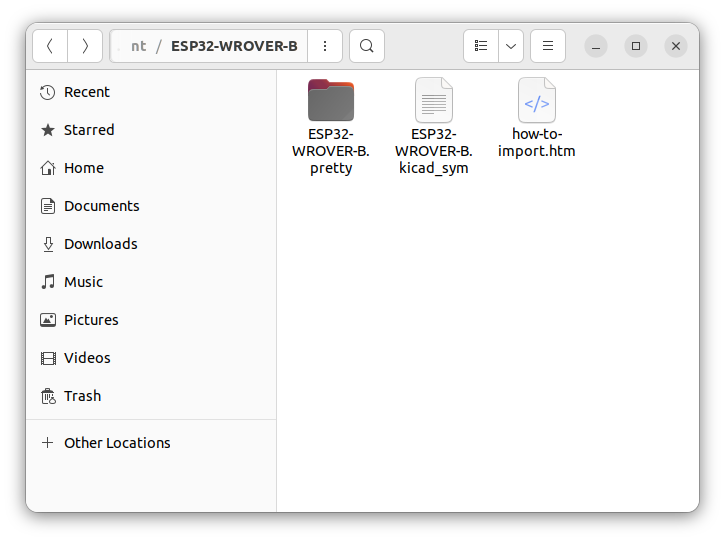
Task: Open Other Locations in the sidebar
Action: (x=151, y=443)
